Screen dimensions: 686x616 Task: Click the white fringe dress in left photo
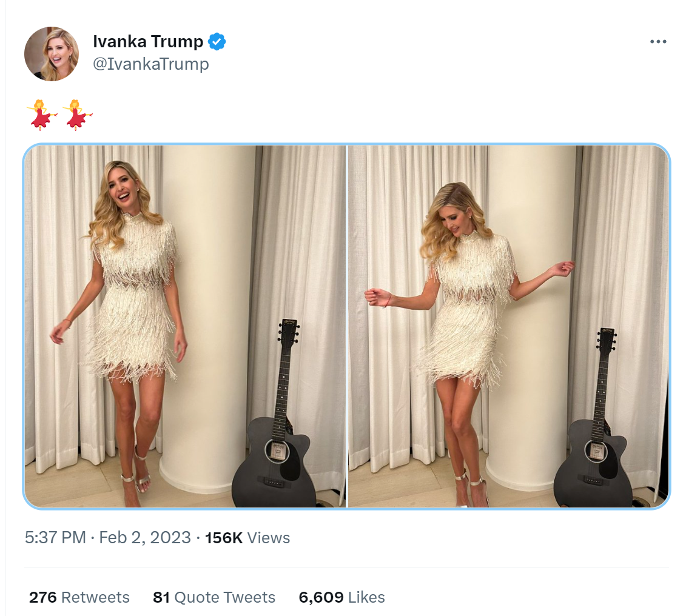click(x=135, y=297)
